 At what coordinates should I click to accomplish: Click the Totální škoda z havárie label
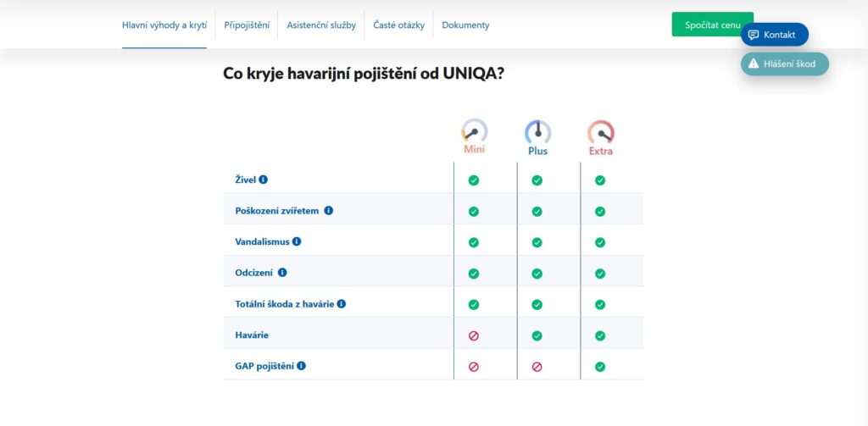(x=285, y=304)
